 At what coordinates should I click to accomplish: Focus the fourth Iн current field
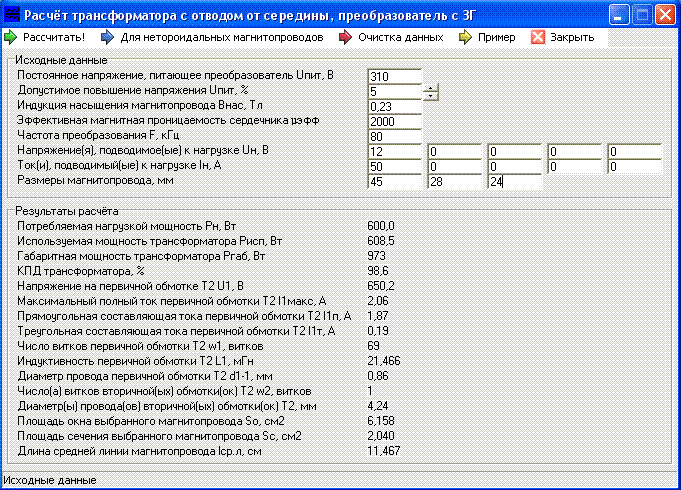point(574,166)
